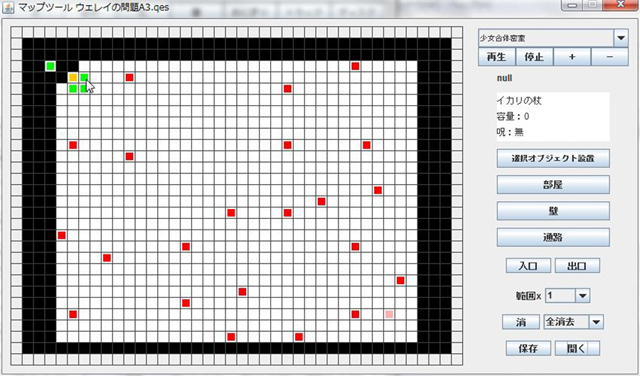Select the 壁 wall button
The height and width of the screenshot is (376, 640).
(x=553, y=211)
